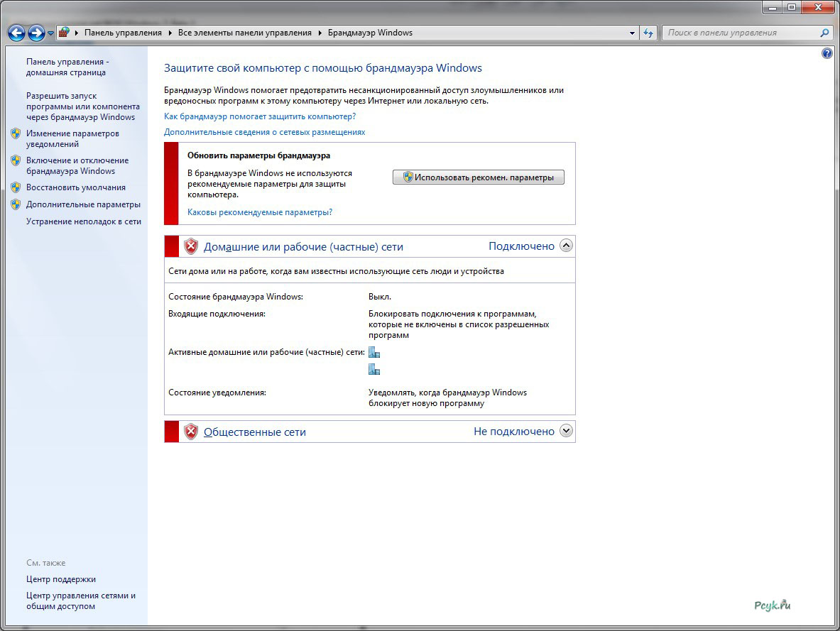Click 'Выкл.' firewall state value
The width and height of the screenshot is (840, 631).
[380, 297]
